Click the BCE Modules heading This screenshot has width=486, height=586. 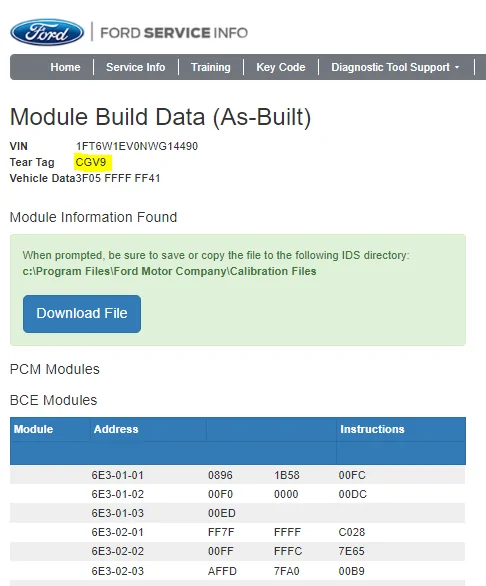point(53,400)
